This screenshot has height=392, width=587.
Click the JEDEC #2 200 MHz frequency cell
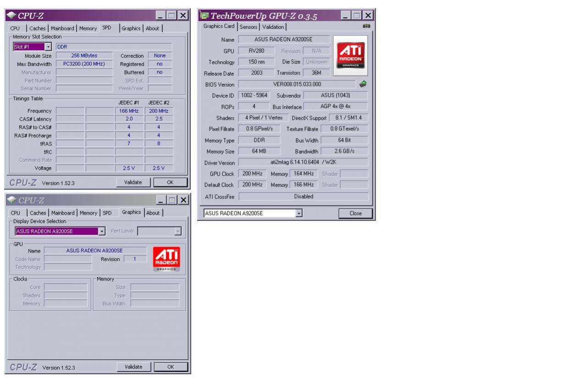coord(159,111)
